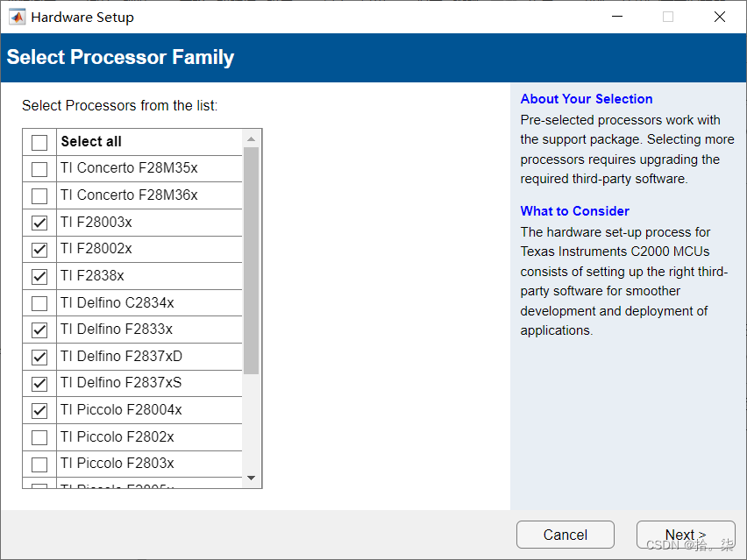Click the list scroll up arrow
Image resolution: width=747 pixels, height=560 pixels.
tap(251, 139)
